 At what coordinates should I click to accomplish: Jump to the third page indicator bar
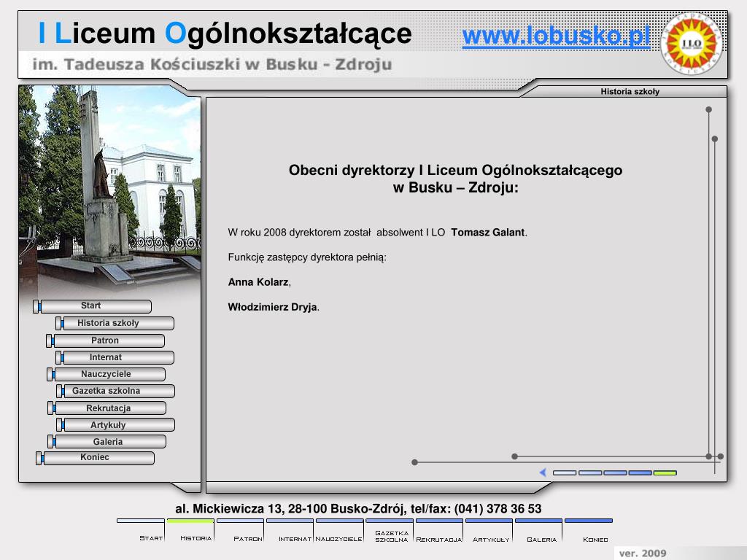(615, 472)
